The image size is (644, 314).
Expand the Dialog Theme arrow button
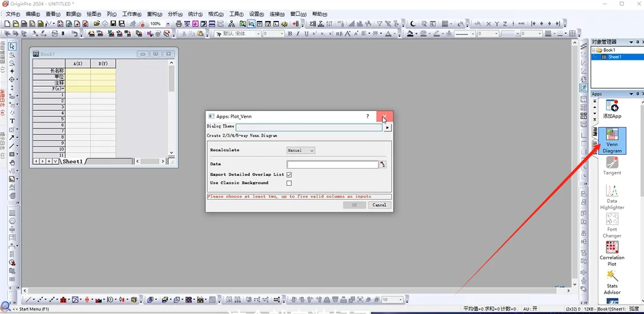[x=387, y=128]
